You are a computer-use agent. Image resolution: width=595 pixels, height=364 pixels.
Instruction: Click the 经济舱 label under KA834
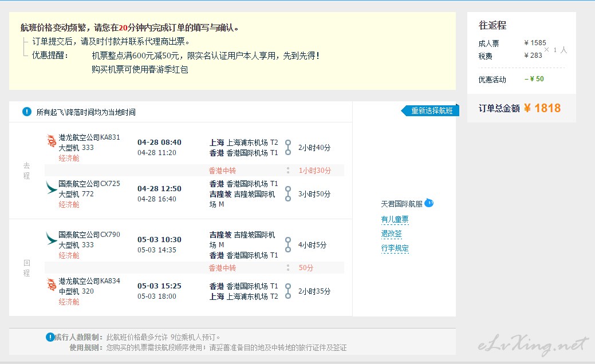point(69,302)
